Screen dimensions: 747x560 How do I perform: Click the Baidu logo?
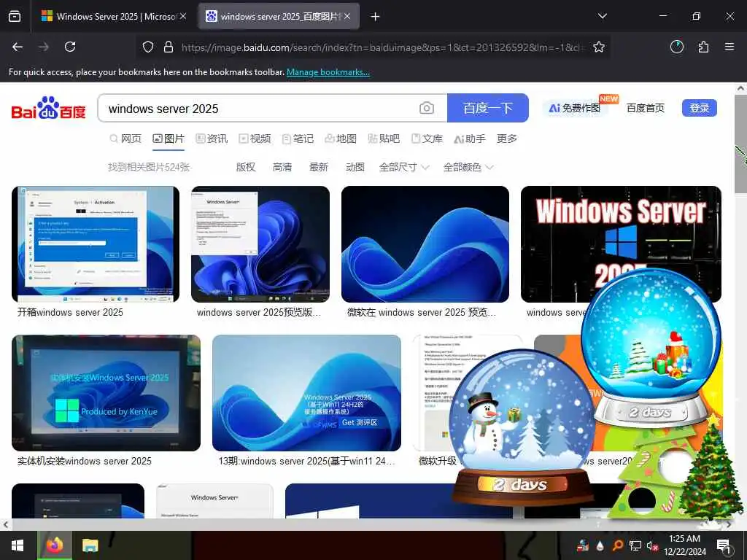pyautogui.click(x=49, y=109)
